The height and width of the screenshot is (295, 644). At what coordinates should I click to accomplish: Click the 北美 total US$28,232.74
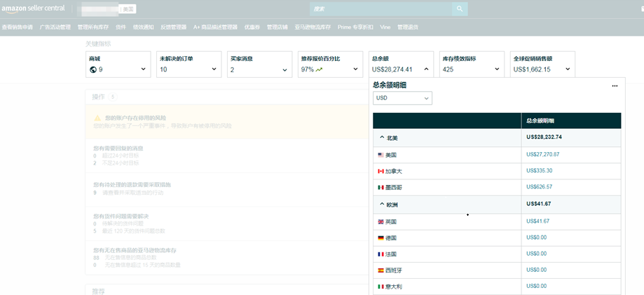[544, 137]
